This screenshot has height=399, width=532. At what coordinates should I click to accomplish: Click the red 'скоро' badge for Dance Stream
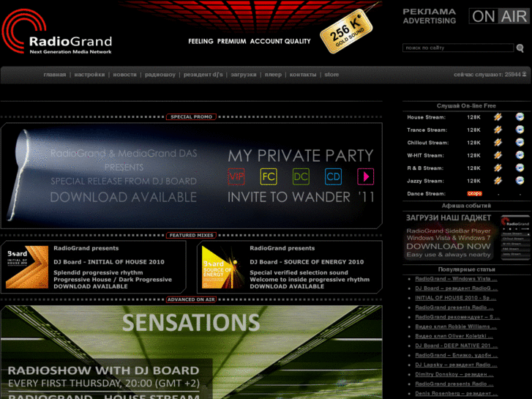(x=474, y=193)
